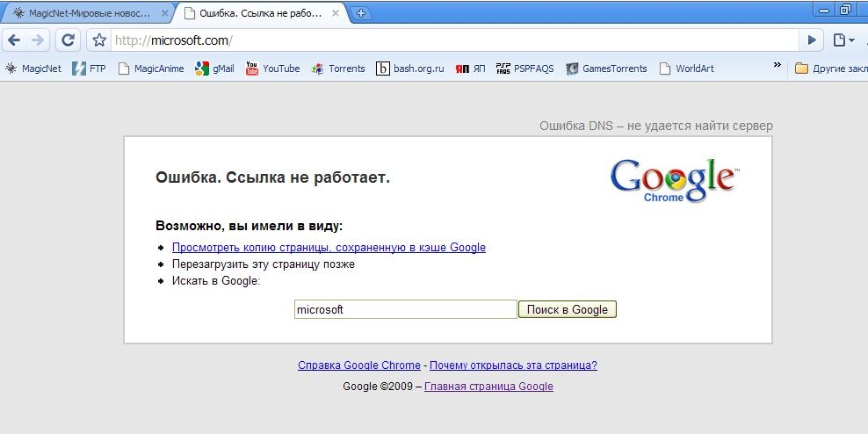Open Главная страница Google link
868x434 pixels.
click(x=488, y=387)
